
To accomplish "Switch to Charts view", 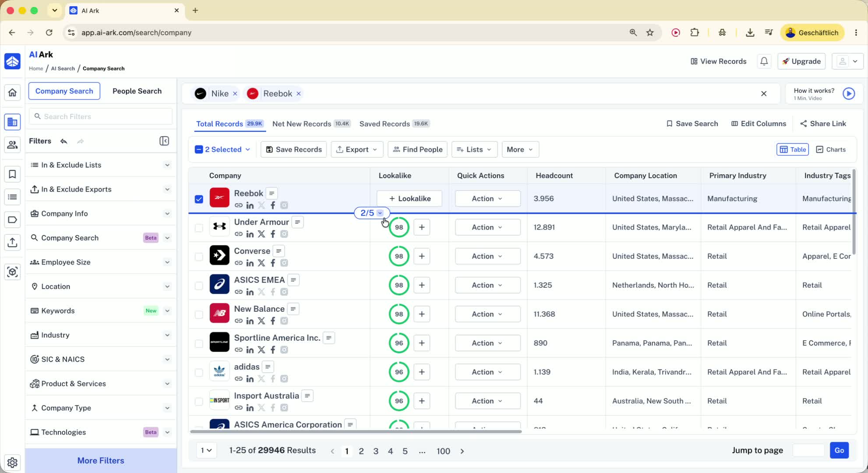I will (x=831, y=149).
